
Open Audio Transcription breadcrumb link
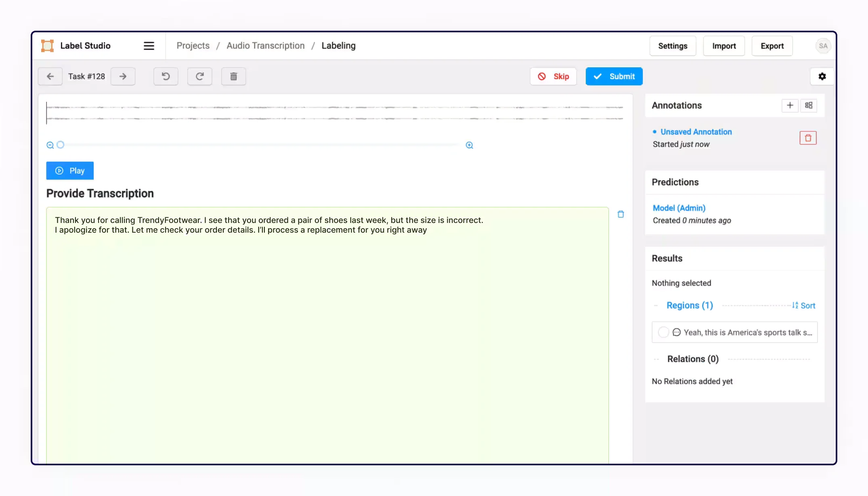(266, 46)
